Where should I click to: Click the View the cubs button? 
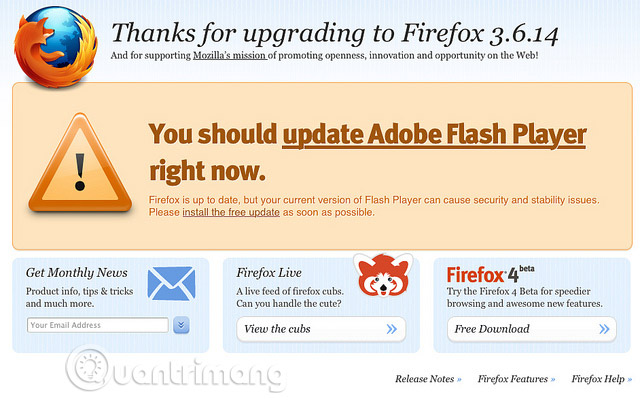tap(321, 329)
